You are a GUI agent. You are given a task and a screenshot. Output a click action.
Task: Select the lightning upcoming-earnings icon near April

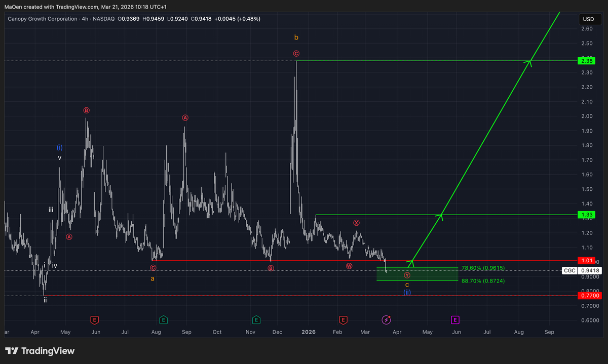coord(387,319)
